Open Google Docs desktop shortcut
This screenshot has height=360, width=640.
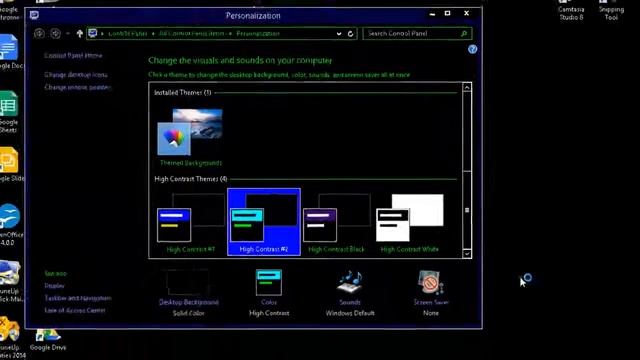pyautogui.click(x=9, y=52)
